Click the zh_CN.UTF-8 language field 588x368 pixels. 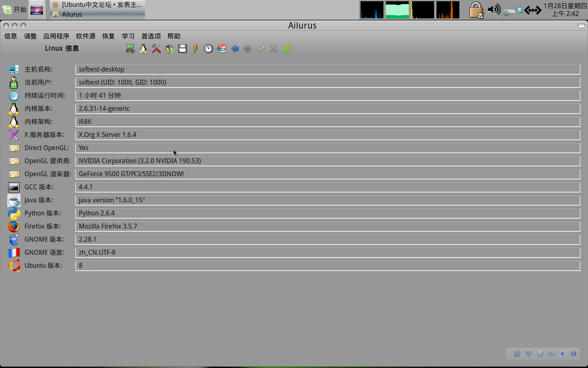(x=328, y=253)
